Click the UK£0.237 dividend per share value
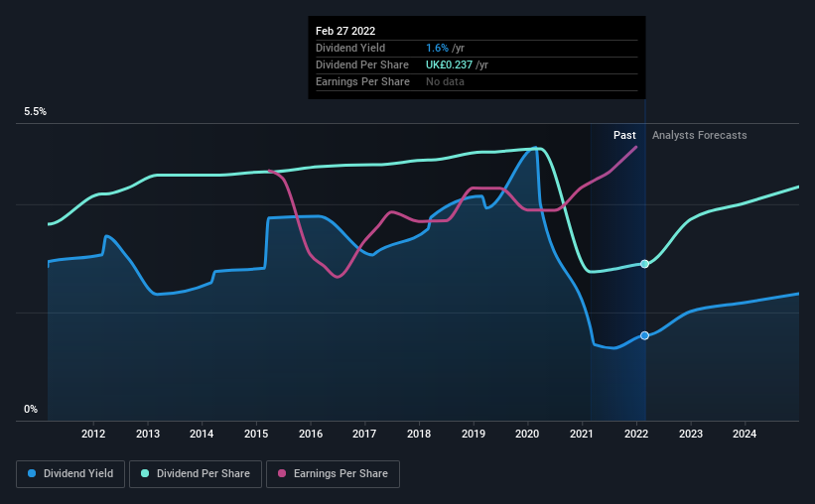This screenshot has width=815, height=504. click(449, 64)
